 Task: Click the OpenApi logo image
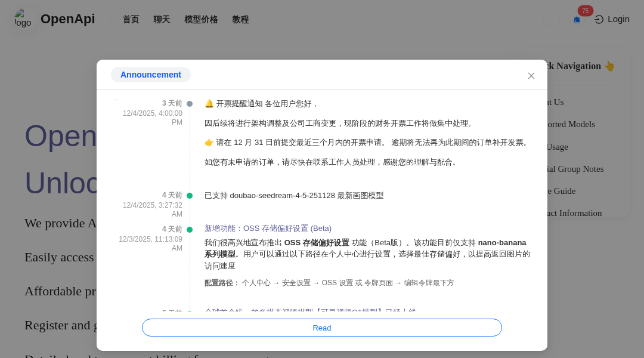(x=23, y=18)
